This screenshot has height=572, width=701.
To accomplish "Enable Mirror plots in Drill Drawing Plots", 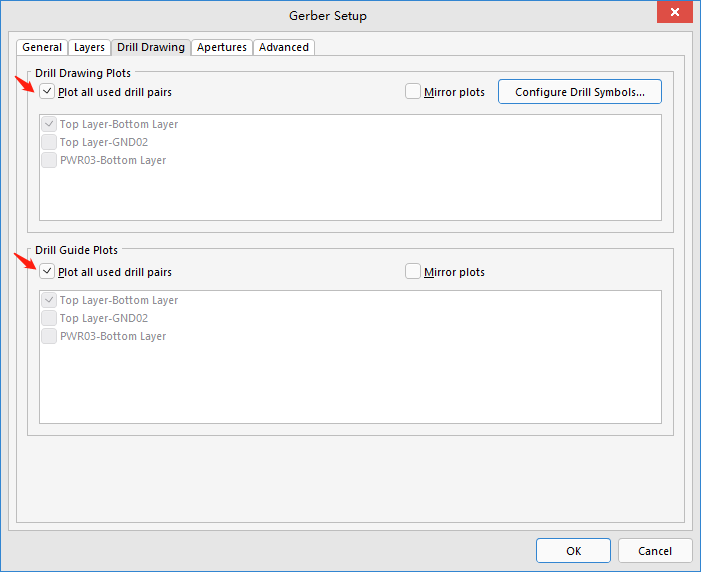I will coord(414,92).
